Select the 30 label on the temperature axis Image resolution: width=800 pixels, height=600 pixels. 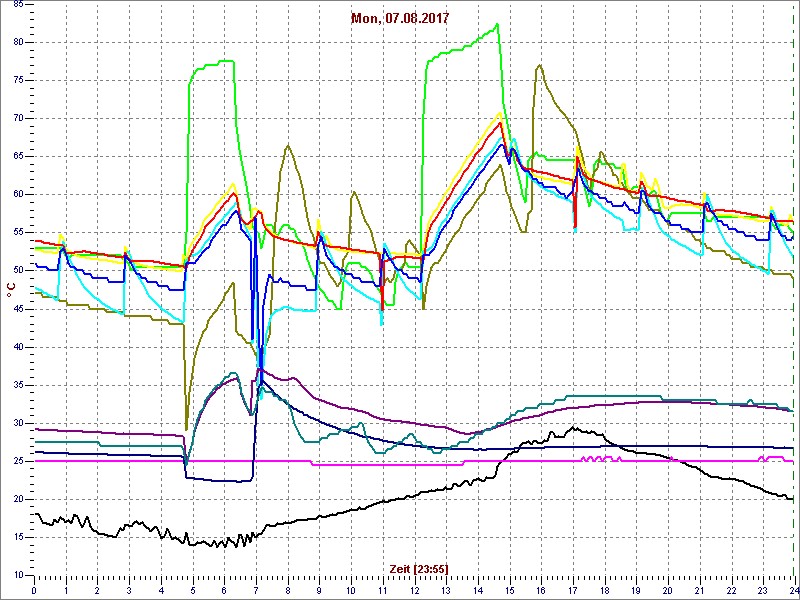[x=18, y=423]
